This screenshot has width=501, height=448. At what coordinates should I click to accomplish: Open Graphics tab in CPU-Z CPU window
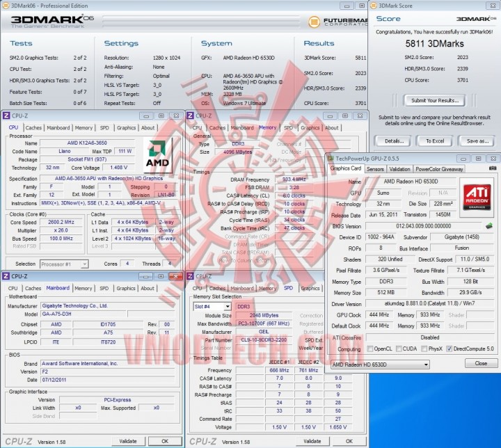coord(126,128)
